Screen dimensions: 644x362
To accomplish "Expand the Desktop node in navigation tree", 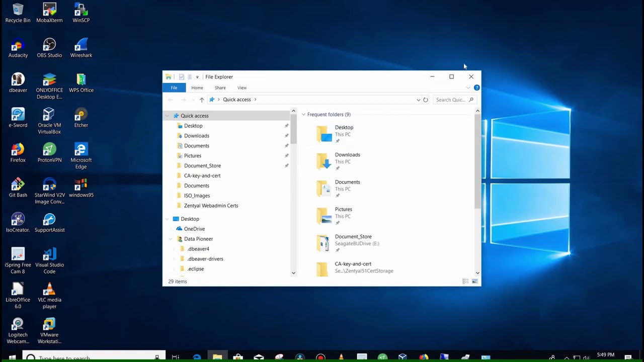I will click(x=167, y=219).
